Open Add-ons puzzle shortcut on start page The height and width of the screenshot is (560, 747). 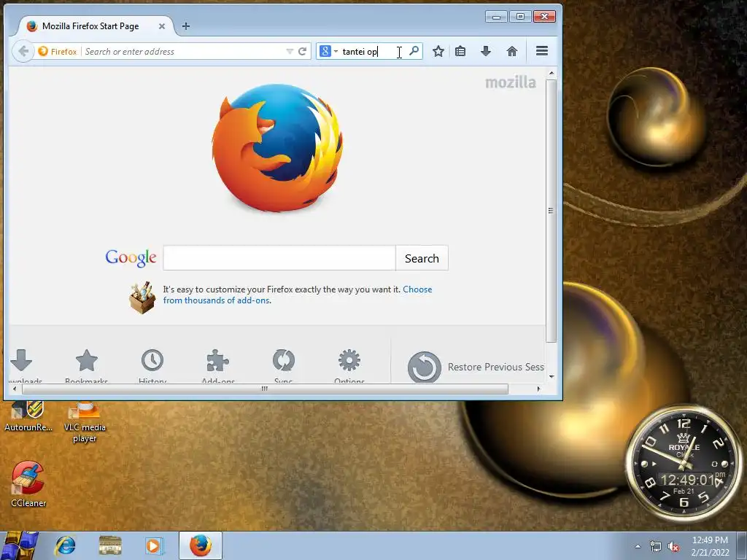pos(218,365)
